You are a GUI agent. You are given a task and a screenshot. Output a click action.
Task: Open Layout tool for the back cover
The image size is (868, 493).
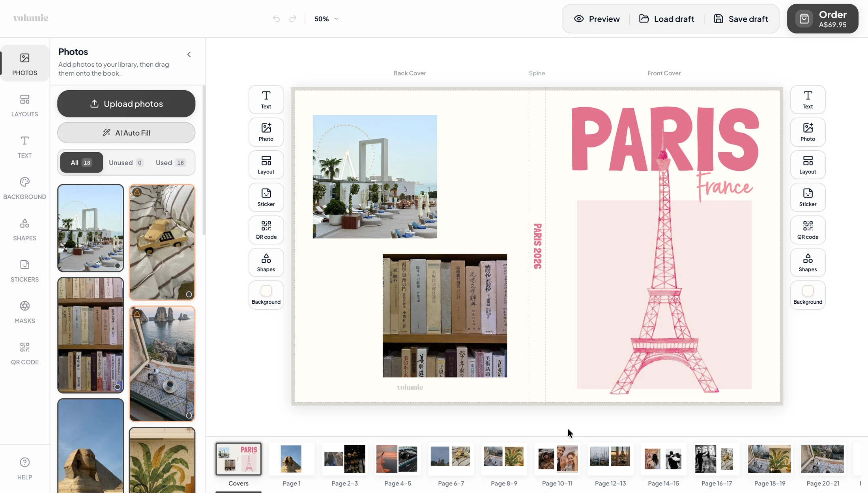tap(266, 165)
